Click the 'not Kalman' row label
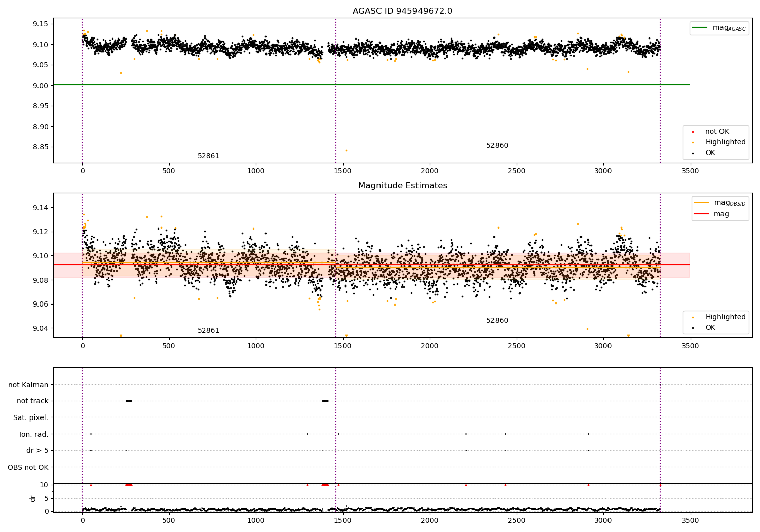Image resolution: width=760 pixels, height=532 pixels. pyautogui.click(x=28, y=385)
